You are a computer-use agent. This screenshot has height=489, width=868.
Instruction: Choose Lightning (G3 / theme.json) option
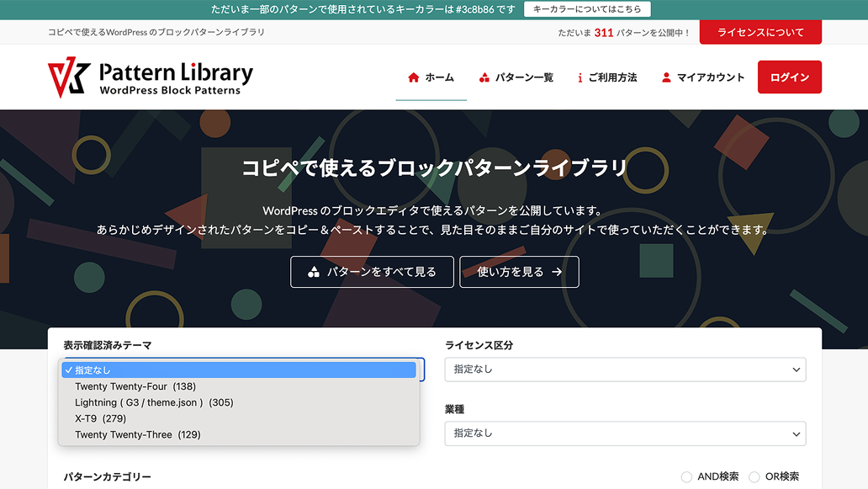click(x=154, y=402)
